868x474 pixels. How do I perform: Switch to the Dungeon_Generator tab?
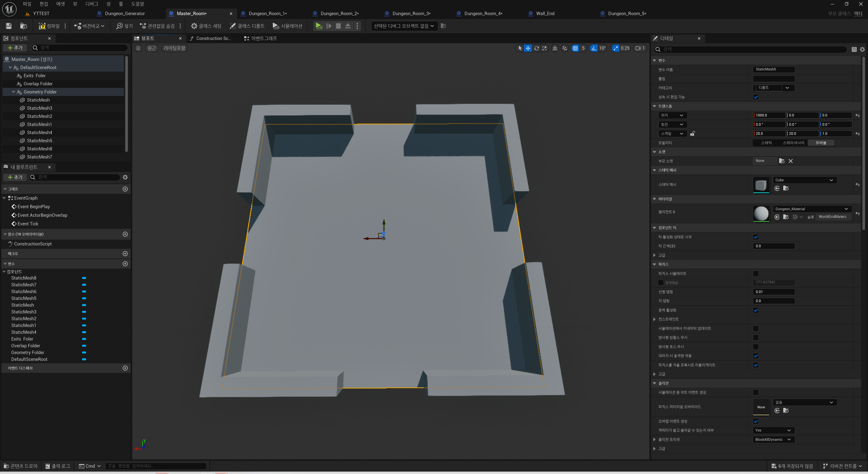(125, 14)
